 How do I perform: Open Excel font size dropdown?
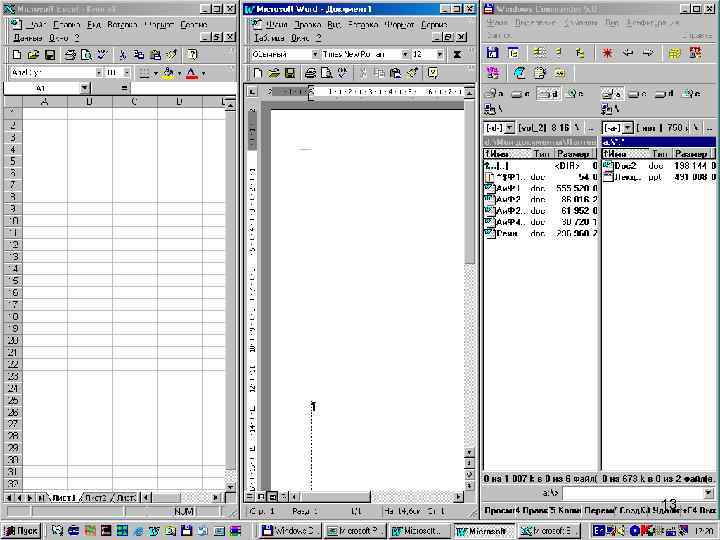point(126,73)
